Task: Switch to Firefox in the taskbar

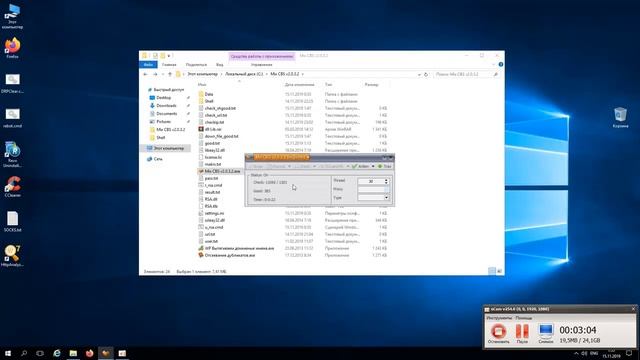Action: 89,353
